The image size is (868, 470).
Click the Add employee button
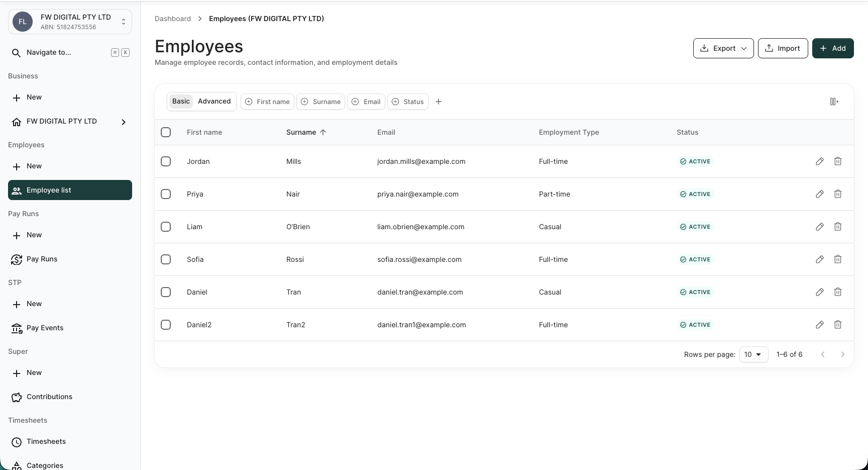pos(833,48)
